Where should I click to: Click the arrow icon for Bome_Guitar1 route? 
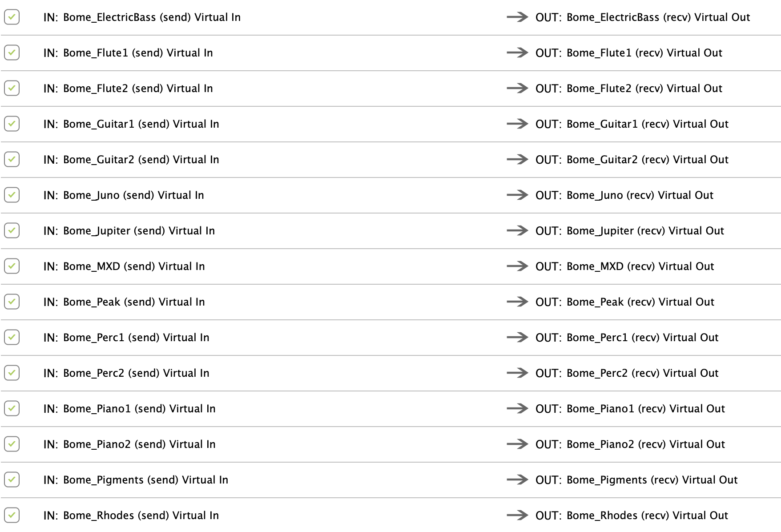(517, 124)
